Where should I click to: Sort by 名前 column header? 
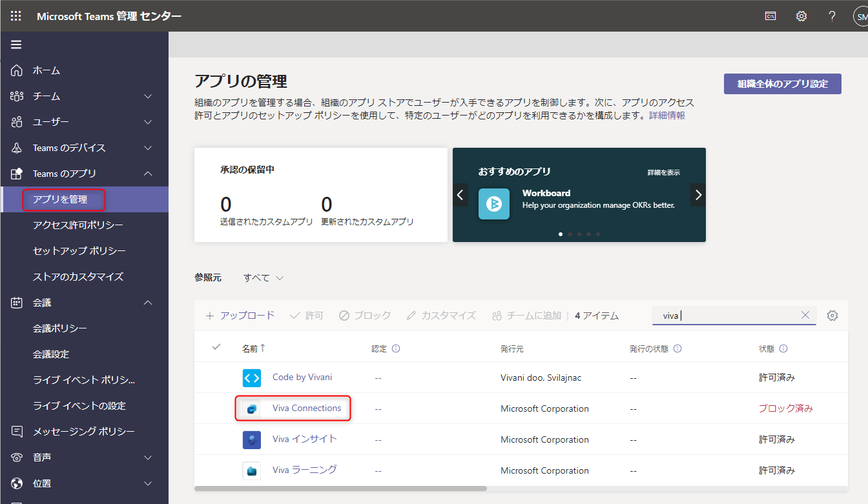253,348
